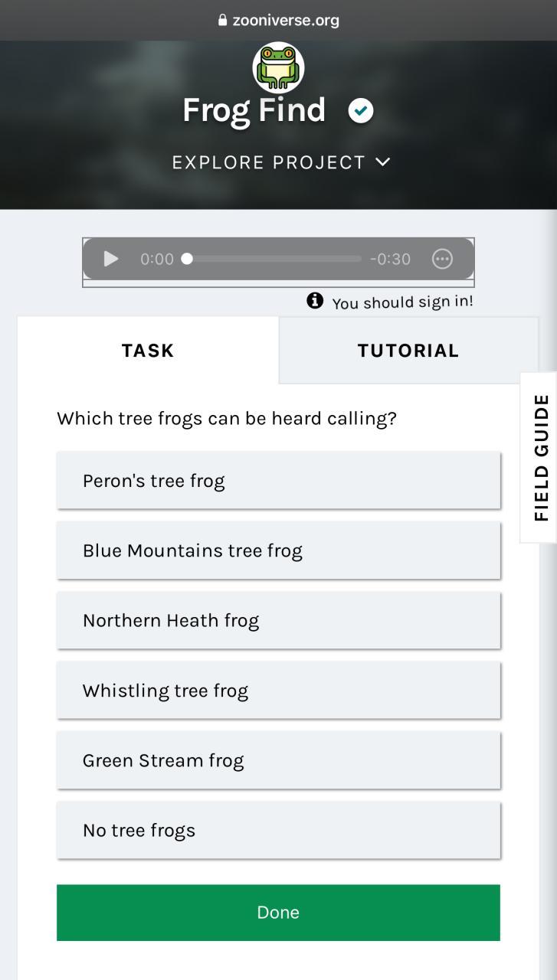Viewport: 557px width, 980px height.
Task: Seek on the audio progress slider
Action: pos(274,259)
